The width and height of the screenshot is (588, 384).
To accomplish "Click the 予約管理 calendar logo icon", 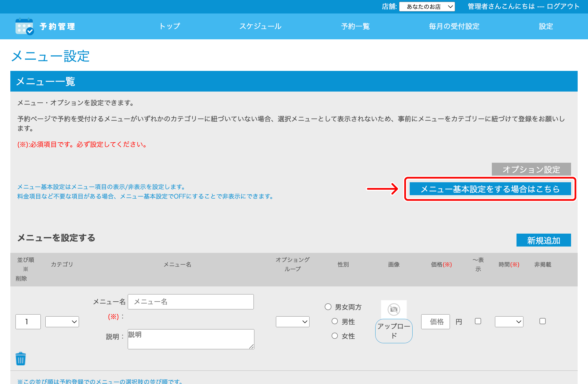I will [x=24, y=27].
